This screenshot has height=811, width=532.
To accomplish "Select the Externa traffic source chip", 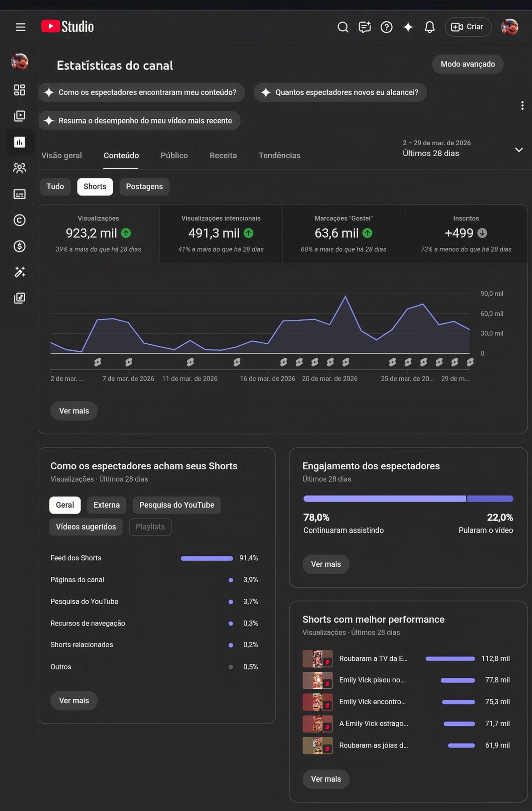I will pos(106,505).
